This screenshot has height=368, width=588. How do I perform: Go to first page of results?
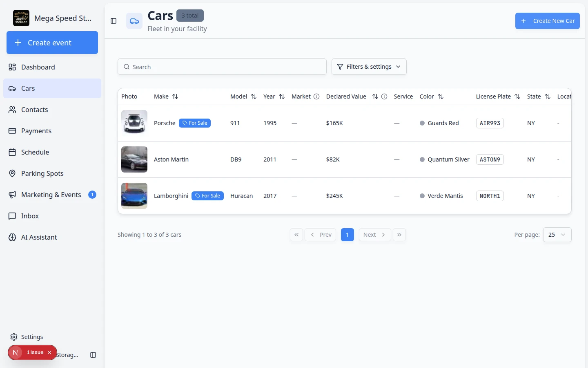296,235
